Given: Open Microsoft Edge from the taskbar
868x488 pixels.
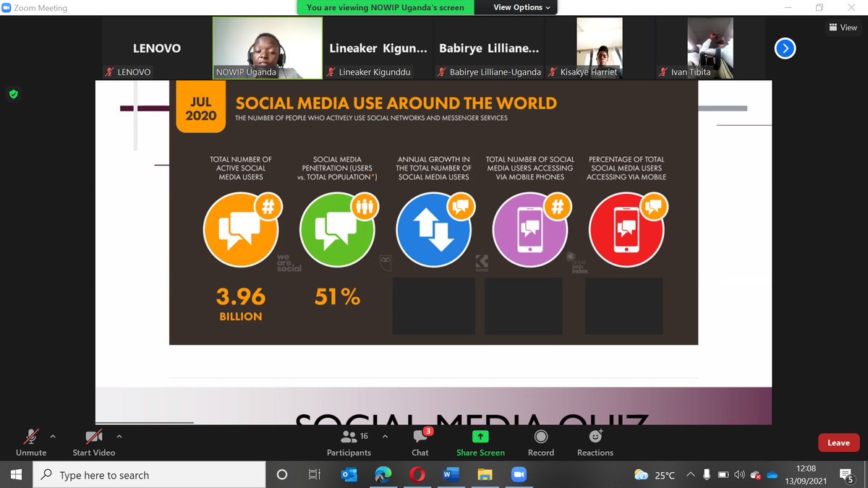Looking at the screenshot, I should click(383, 475).
